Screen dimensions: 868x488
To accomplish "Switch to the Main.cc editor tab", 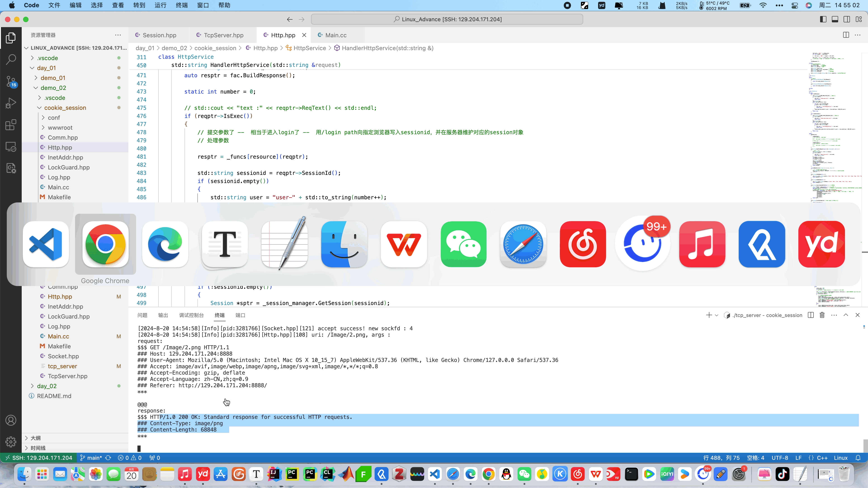I will pyautogui.click(x=336, y=35).
